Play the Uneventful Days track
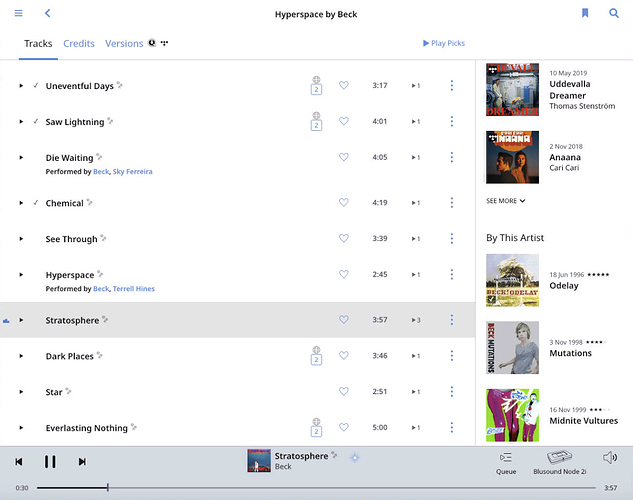The width and height of the screenshot is (633, 500). coord(21,86)
